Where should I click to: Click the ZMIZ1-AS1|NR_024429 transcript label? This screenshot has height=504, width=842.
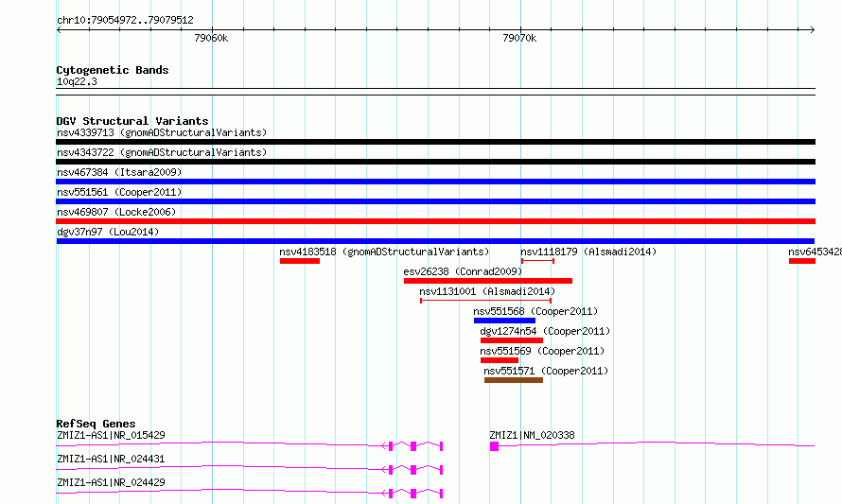coord(111,482)
